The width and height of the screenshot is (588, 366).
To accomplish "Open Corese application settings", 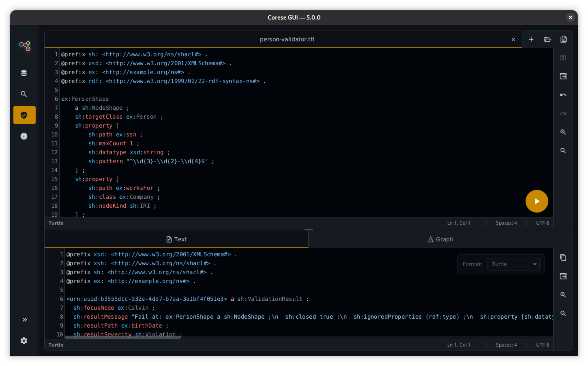I will pyautogui.click(x=24, y=340).
